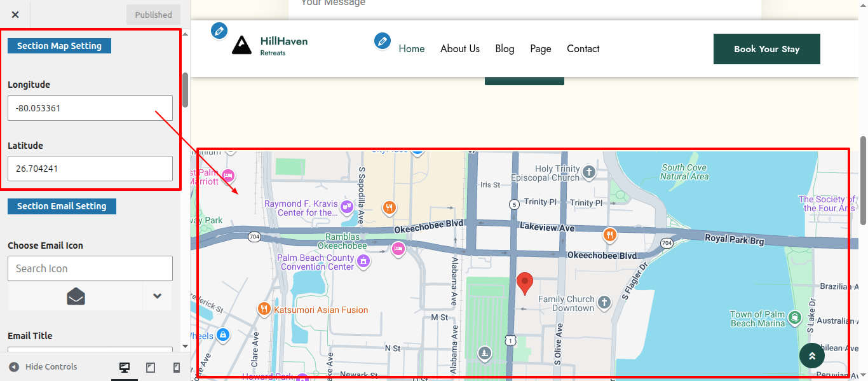Expand the email icon picker dropdown arrow
The image size is (868, 381).
coord(158,296)
